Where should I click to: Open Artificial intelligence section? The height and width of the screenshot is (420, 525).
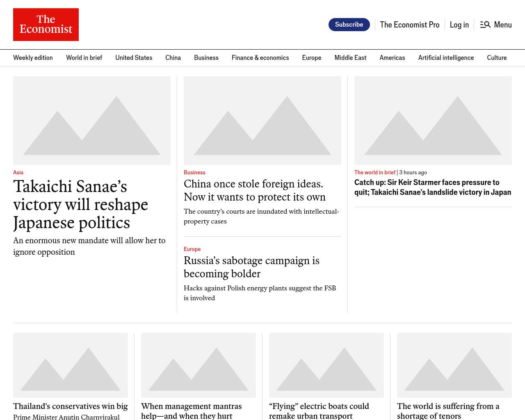point(446,58)
